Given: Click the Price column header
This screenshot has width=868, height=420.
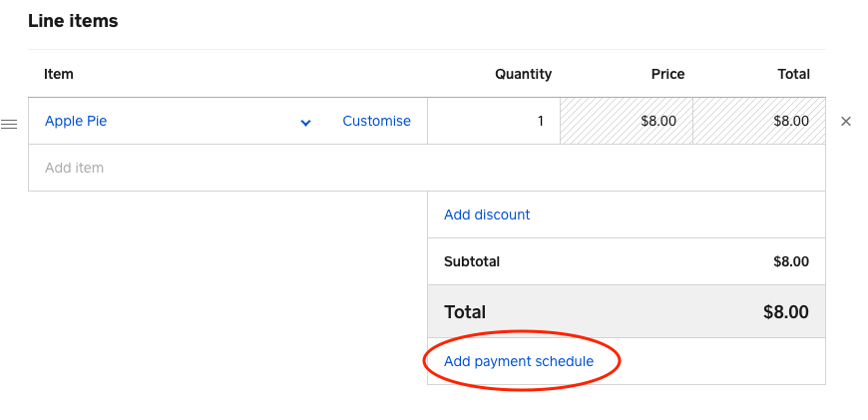Looking at the screenshot, I should [667, 74].
